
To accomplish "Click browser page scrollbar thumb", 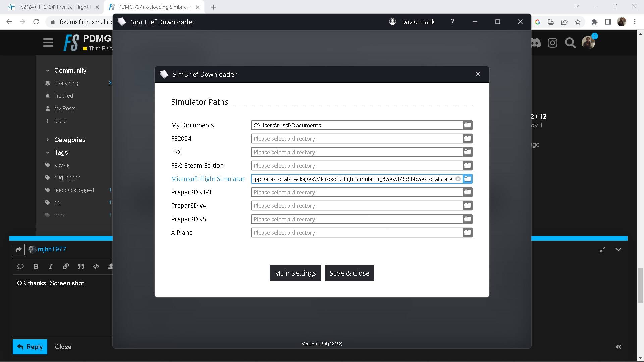I will [640, 285].
